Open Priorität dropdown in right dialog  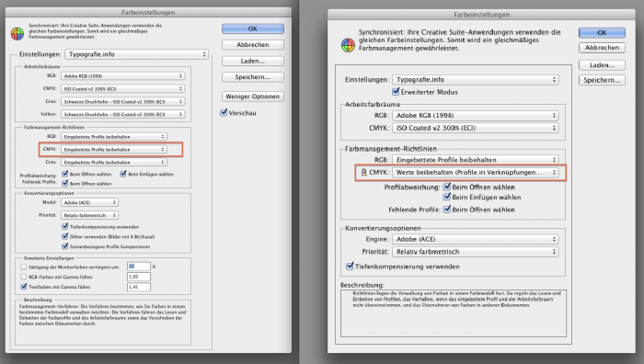tap(476, 252)
